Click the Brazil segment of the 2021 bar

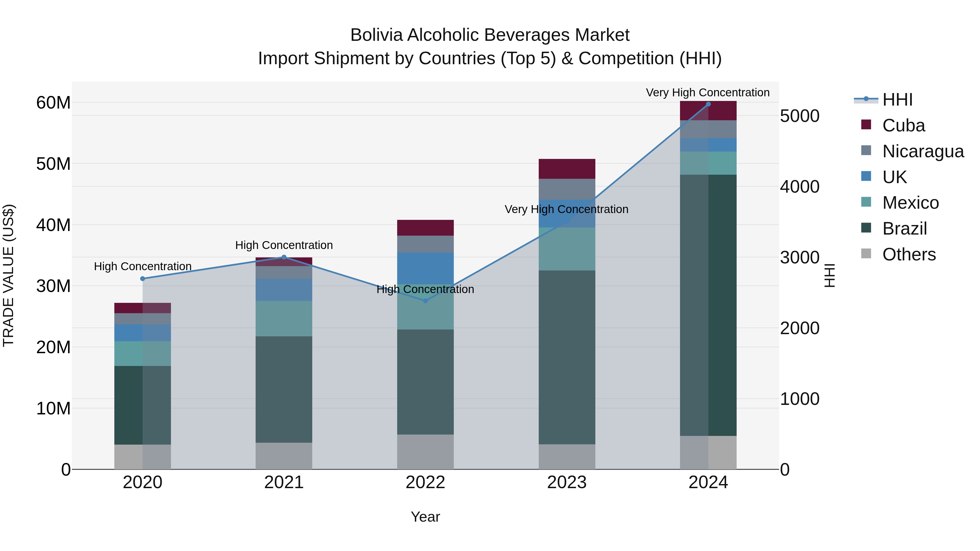[x=284, y=389]
